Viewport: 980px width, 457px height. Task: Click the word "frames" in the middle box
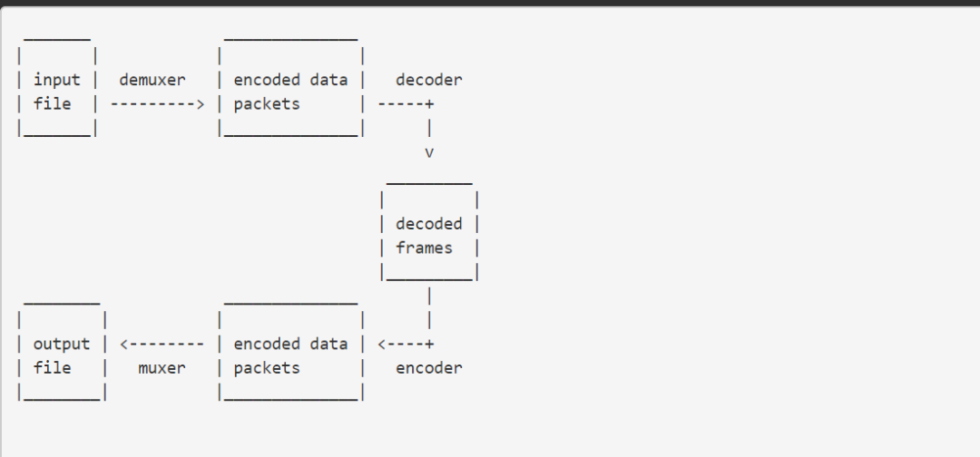(x=424, y=247)
